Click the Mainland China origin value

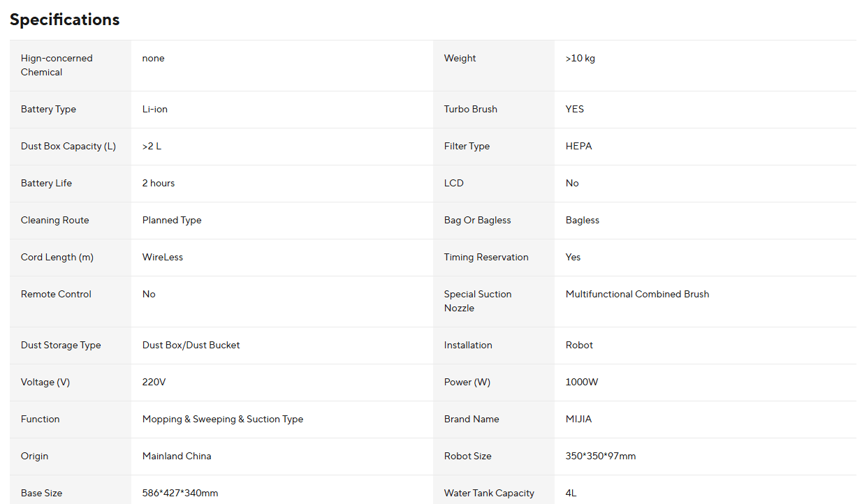pos(177,457)
